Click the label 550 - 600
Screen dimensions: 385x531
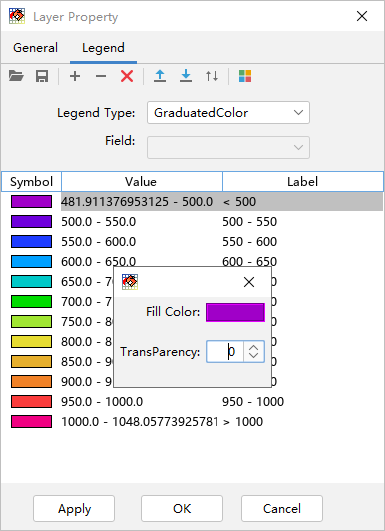pyautogui.click(x=250, y=242)
